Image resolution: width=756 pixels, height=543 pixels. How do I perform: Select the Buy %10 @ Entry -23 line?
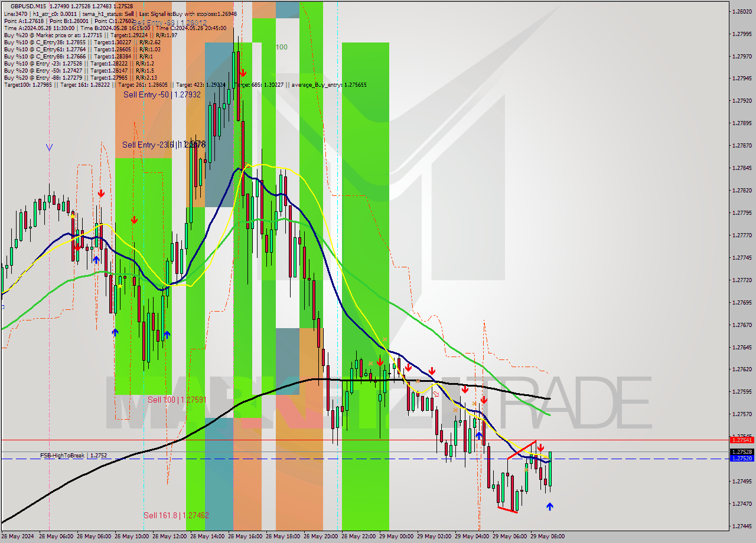(x=79, y=63)
